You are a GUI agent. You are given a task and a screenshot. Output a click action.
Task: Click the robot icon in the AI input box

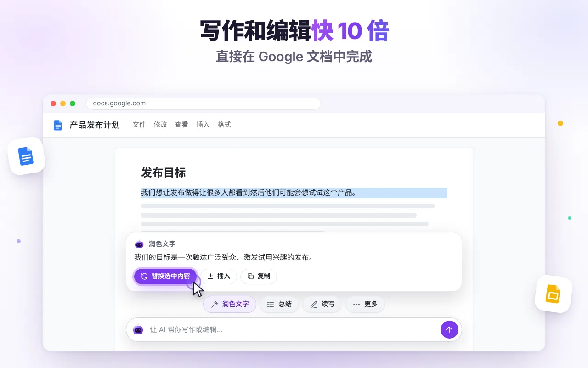pyautogui.click(x=138, y=329)
